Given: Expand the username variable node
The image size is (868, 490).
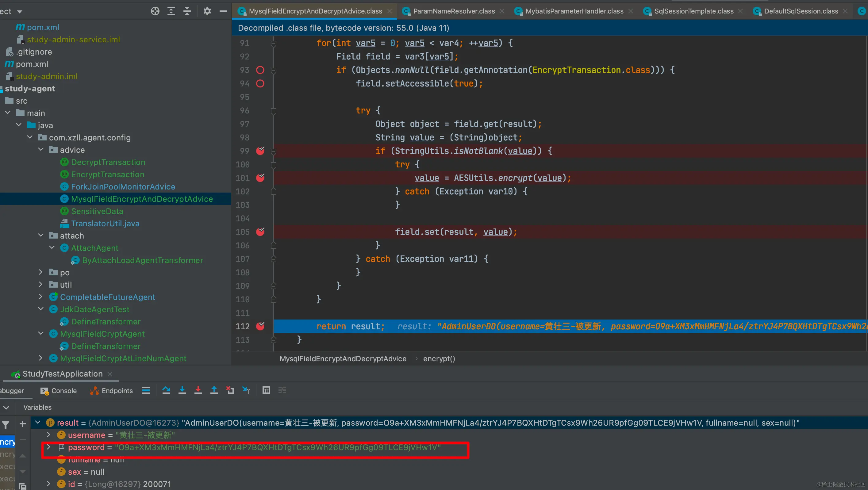Looking at the screenshot, I should pos(48,435).
